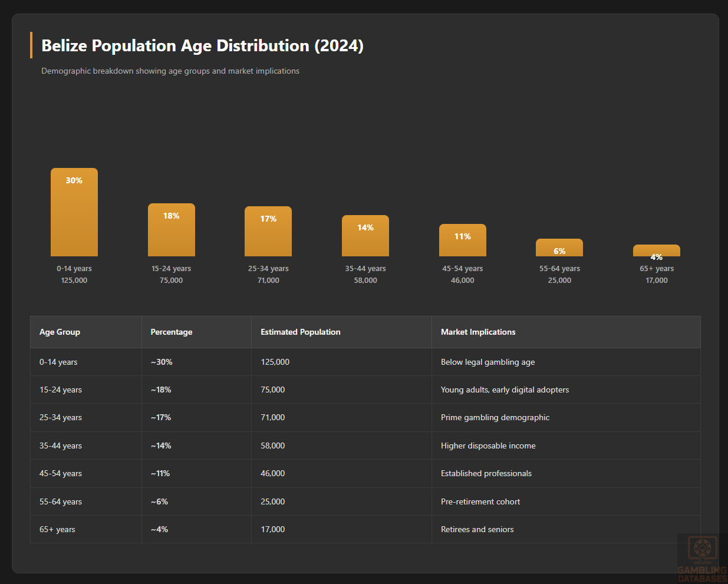The width and height of the screenshot is (728, 584).
Task: Click the demographic breakdown subtitle text
Action: 170,71
